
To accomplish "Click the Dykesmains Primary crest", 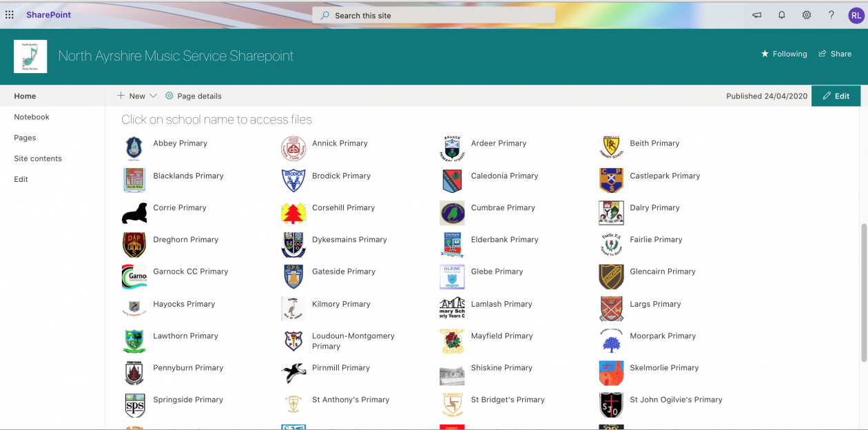I will 294,245.
